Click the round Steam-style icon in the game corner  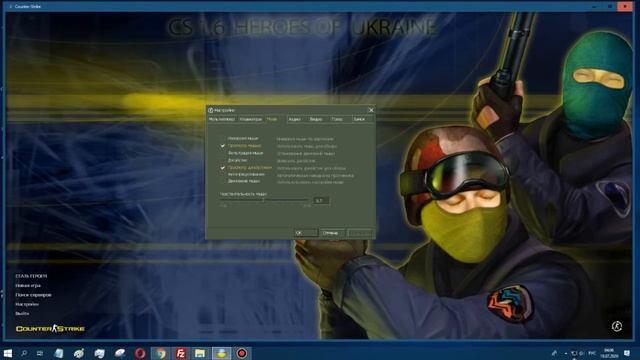(x=617, y=326)
